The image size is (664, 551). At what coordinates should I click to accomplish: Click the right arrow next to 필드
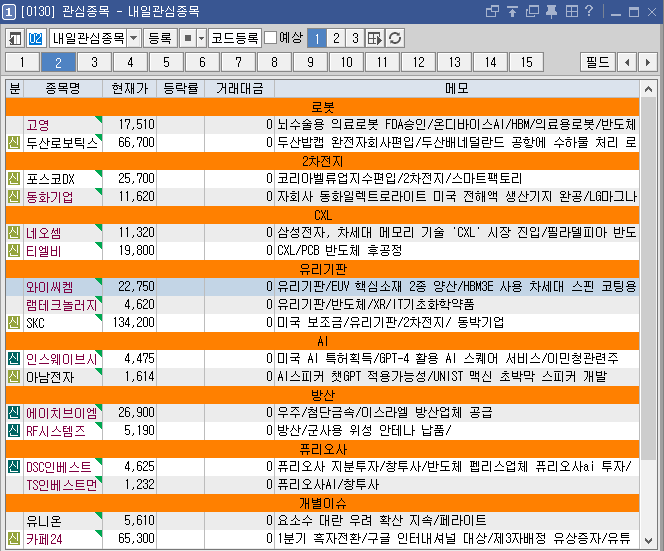[647, 62]
